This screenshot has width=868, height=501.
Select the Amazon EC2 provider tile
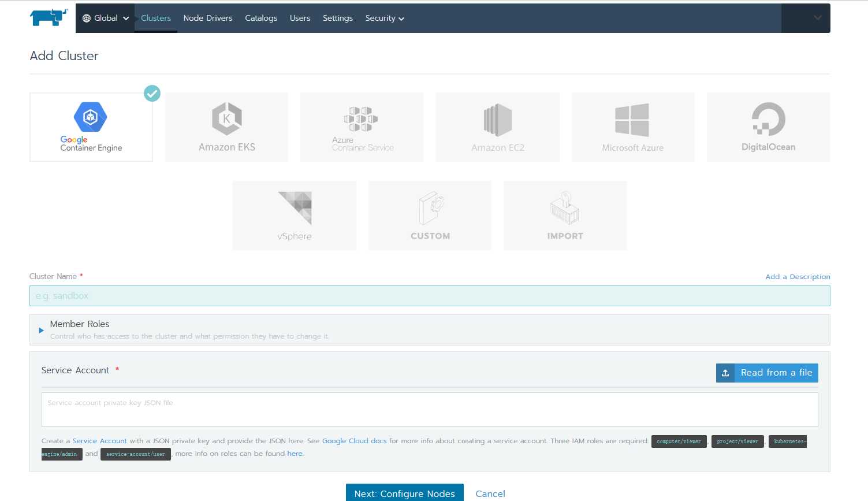pyautogui.click(x=498, y=127)
